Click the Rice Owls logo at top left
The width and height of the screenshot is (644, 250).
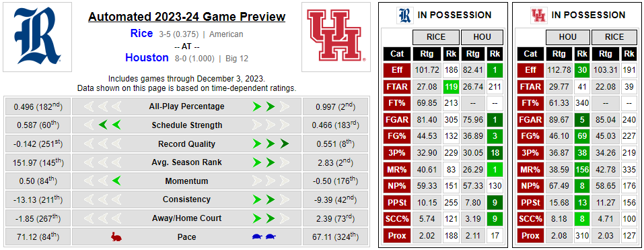(38, 36)
